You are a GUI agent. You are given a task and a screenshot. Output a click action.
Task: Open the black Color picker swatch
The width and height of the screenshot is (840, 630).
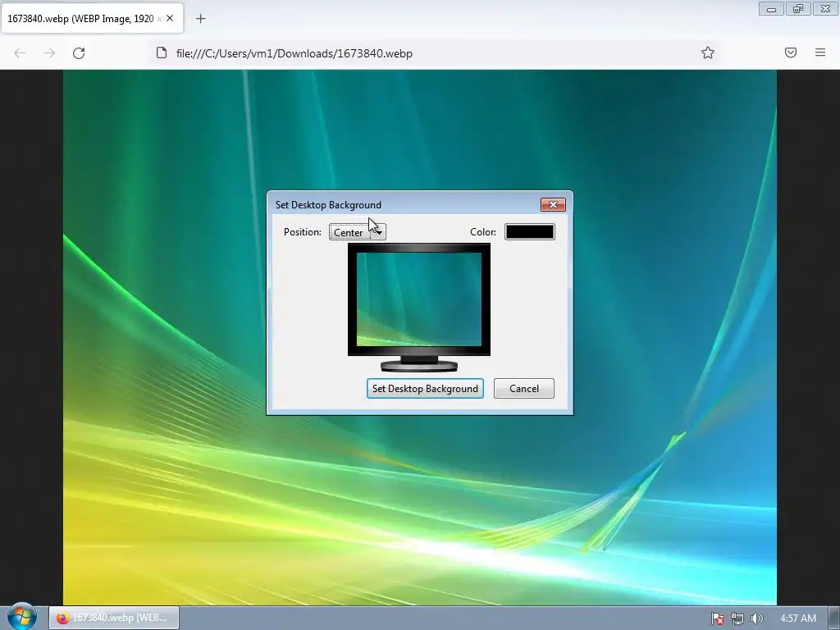pyautogui.click(x=530, y=231)
